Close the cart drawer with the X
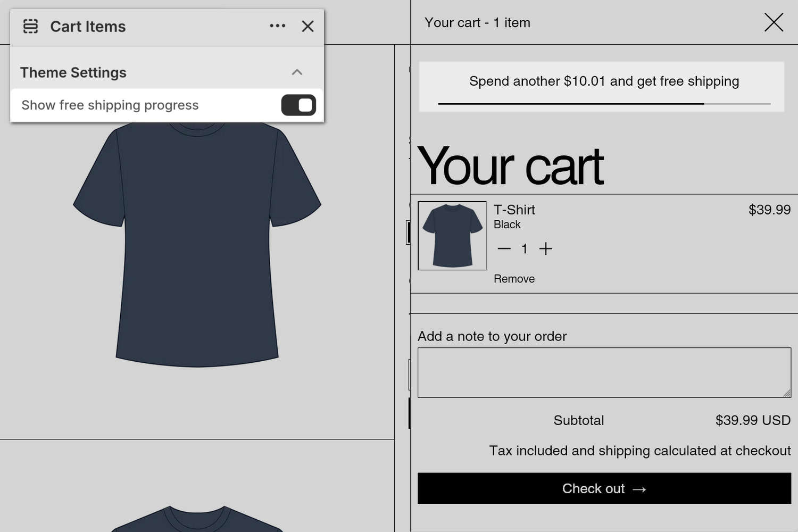The image size is (798, 532). tap(774, 22)
